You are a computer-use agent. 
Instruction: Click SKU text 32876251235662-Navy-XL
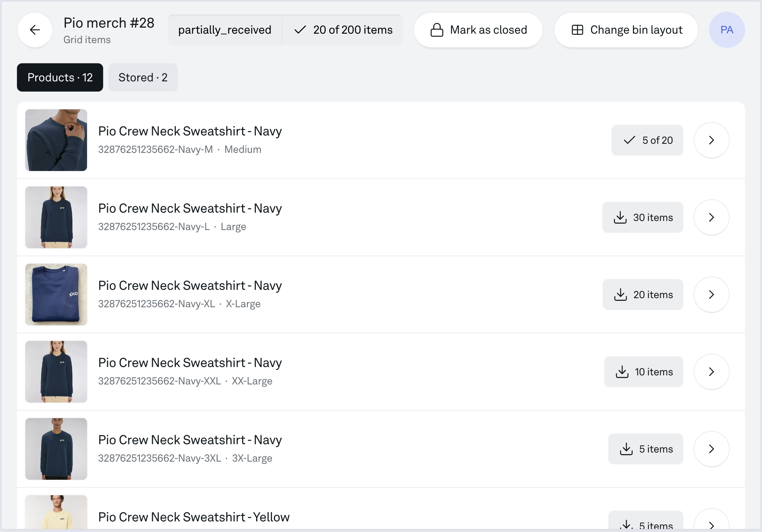157,304
